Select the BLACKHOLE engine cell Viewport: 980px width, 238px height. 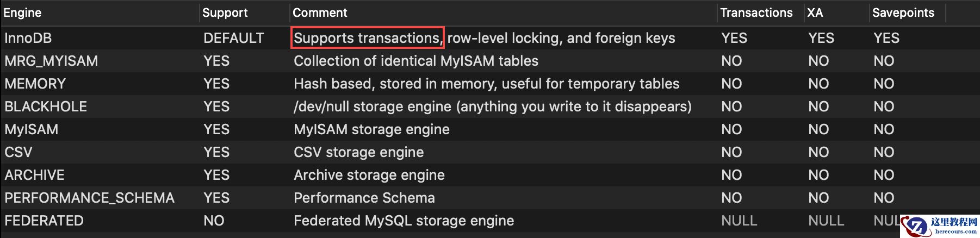point(46,107)
